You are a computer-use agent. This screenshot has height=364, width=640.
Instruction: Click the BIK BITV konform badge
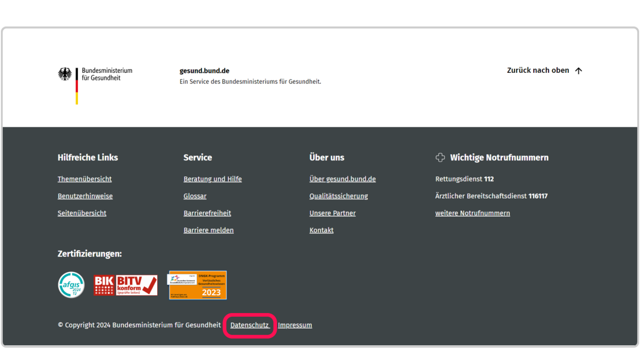tap(125, 285)
